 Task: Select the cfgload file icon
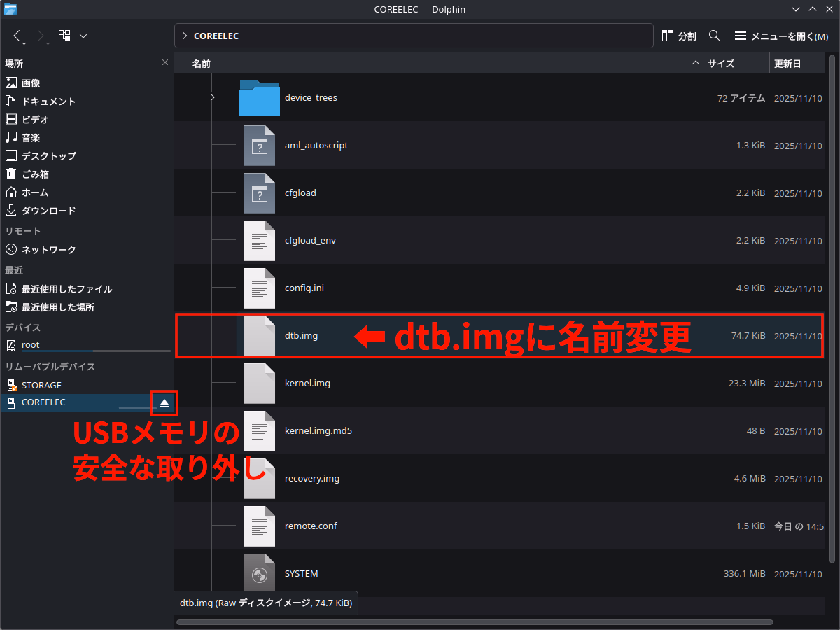pyautogui.click(x=259, y=192)
